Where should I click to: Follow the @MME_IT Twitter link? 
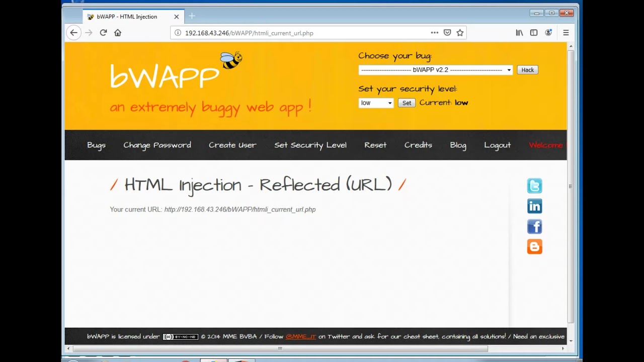(x=301, y=336)
